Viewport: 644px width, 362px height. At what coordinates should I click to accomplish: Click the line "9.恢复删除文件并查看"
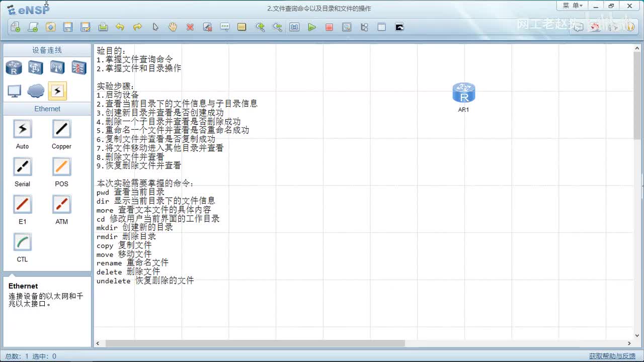139,165
